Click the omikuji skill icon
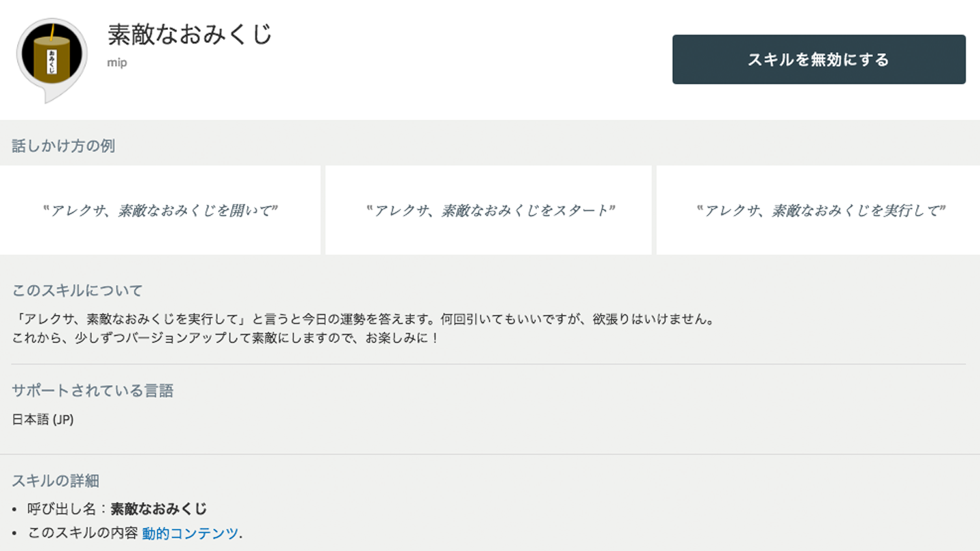Viewport: 980px width, 551px height. tap(52, 60)
